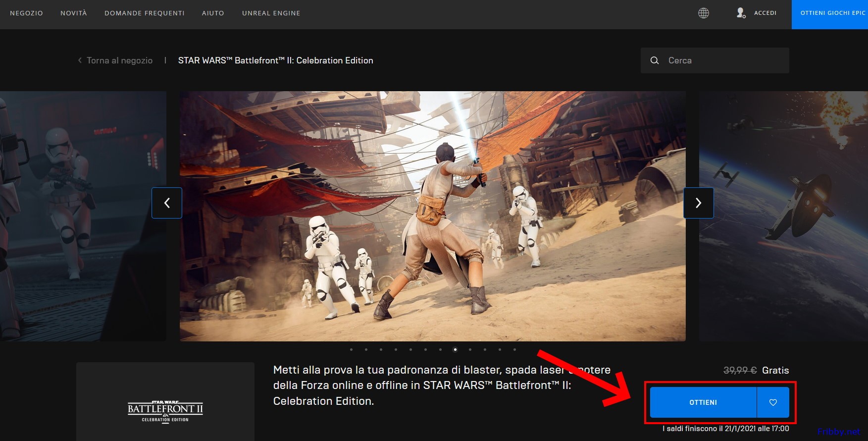Show next screenshot with right arrow

[698, 203]
